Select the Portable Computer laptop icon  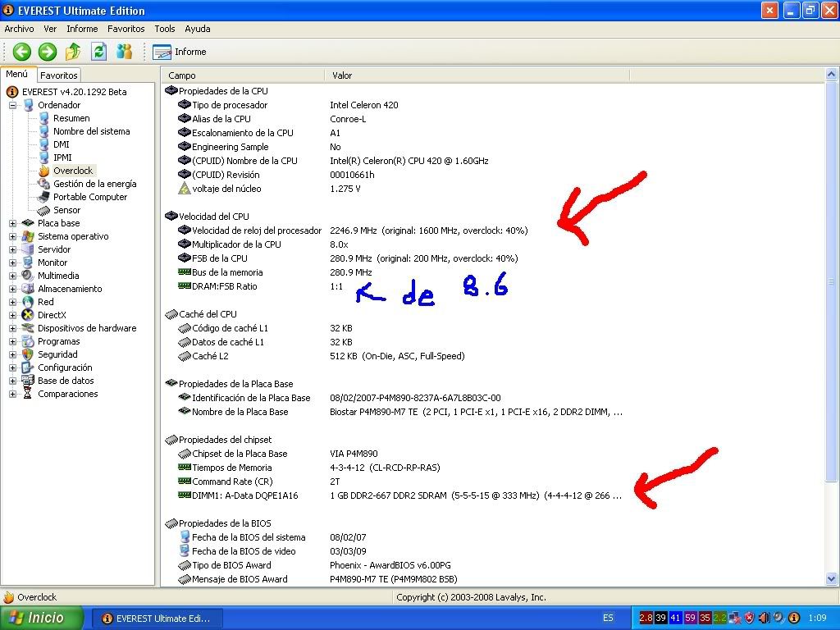click(x=44, y=197)
